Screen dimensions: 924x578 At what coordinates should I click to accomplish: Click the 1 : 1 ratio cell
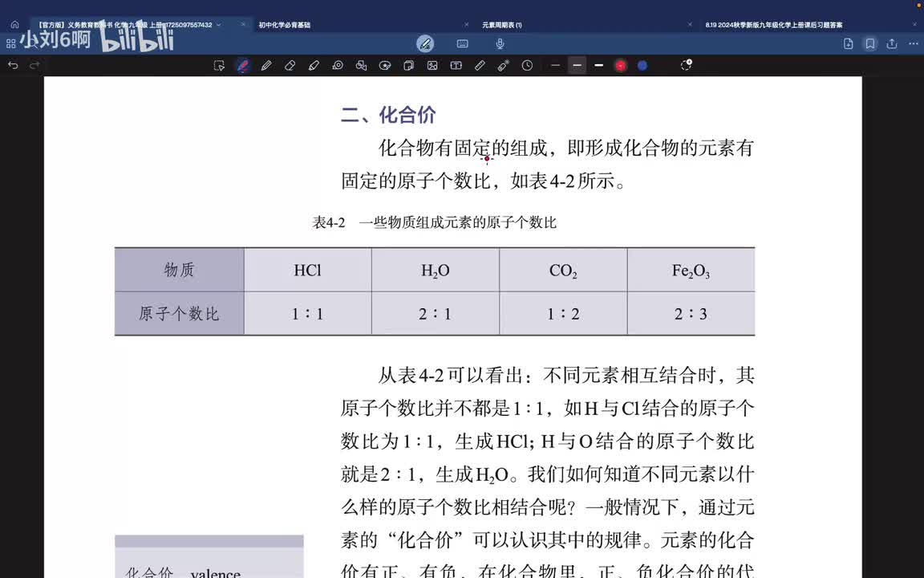[x=308, y=314]
